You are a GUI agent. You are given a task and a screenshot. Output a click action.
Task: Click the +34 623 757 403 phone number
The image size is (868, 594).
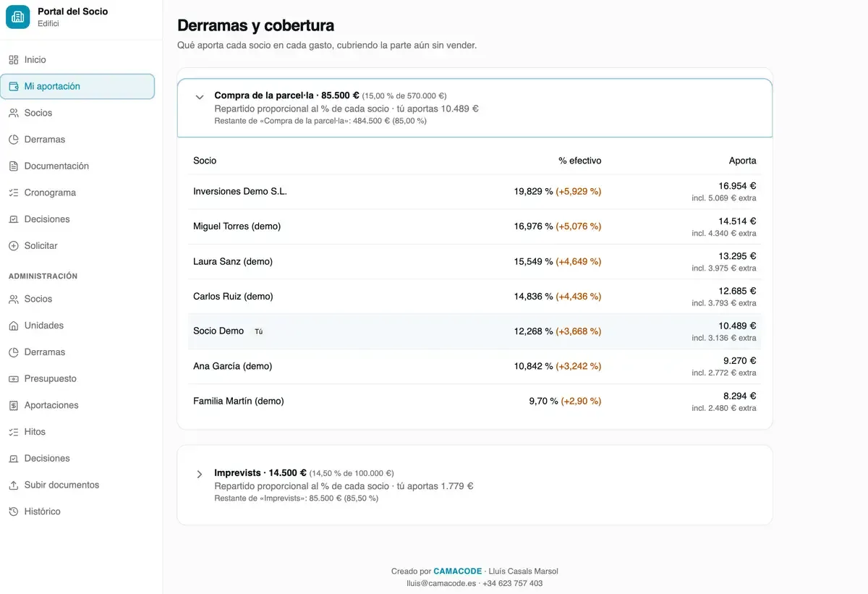(x=513, y=583)
